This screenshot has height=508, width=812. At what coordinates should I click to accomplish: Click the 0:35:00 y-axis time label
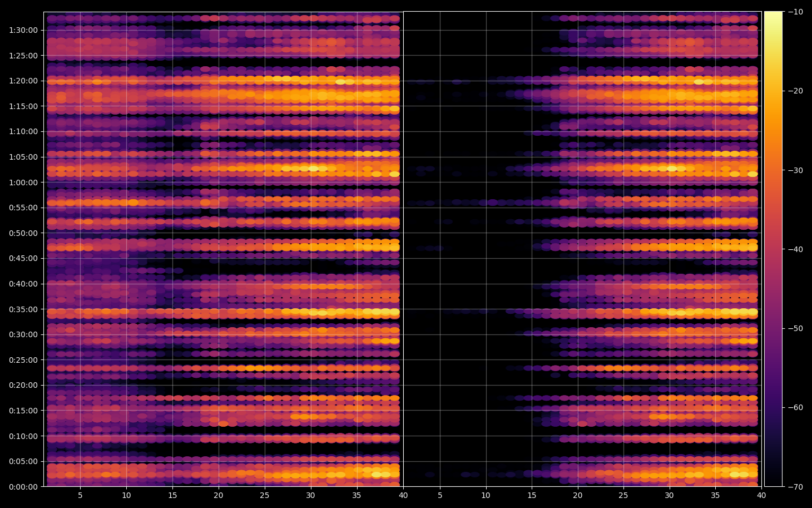(23, 309)
